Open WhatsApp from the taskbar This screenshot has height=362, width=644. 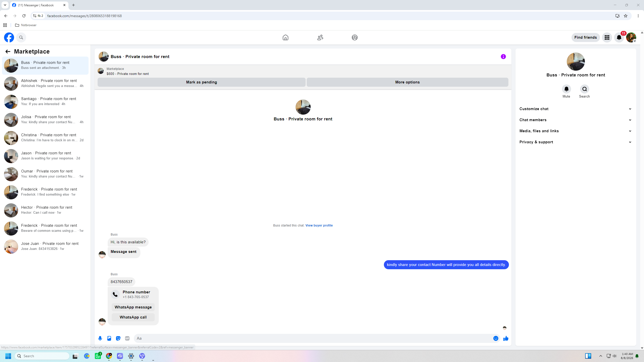[x=98, y=356]
